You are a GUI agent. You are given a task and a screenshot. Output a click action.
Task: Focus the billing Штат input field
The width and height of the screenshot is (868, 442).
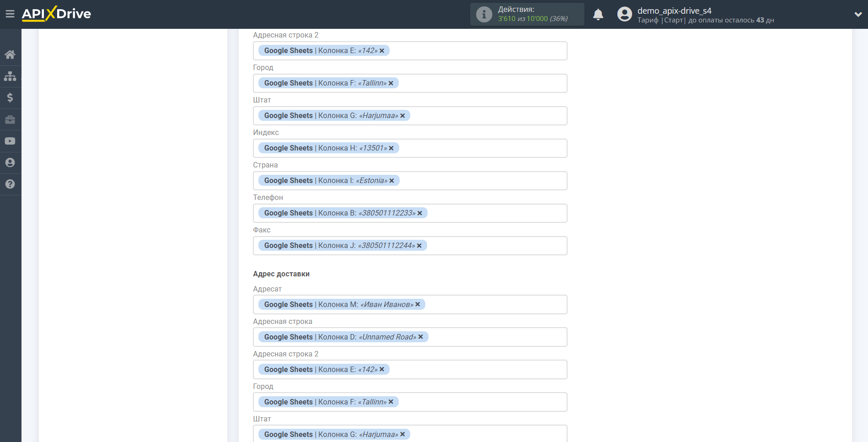tap(410, 116)
